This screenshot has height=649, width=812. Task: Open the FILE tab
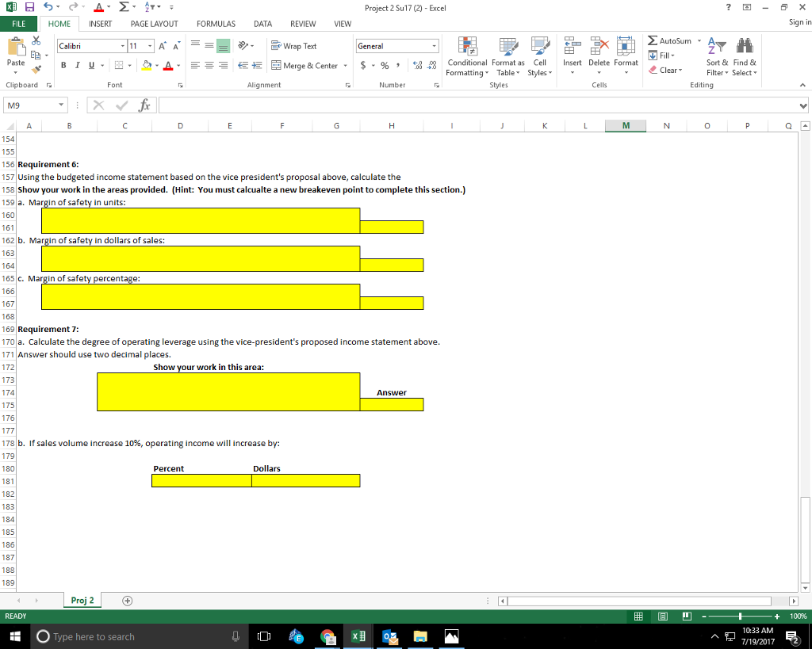coord(19,24)
